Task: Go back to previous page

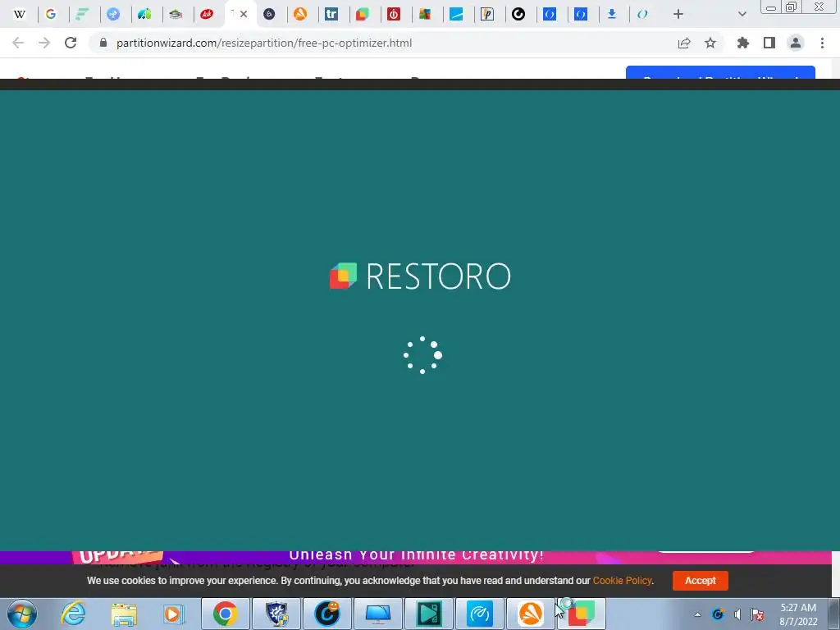Action: (x=18, y=43)
